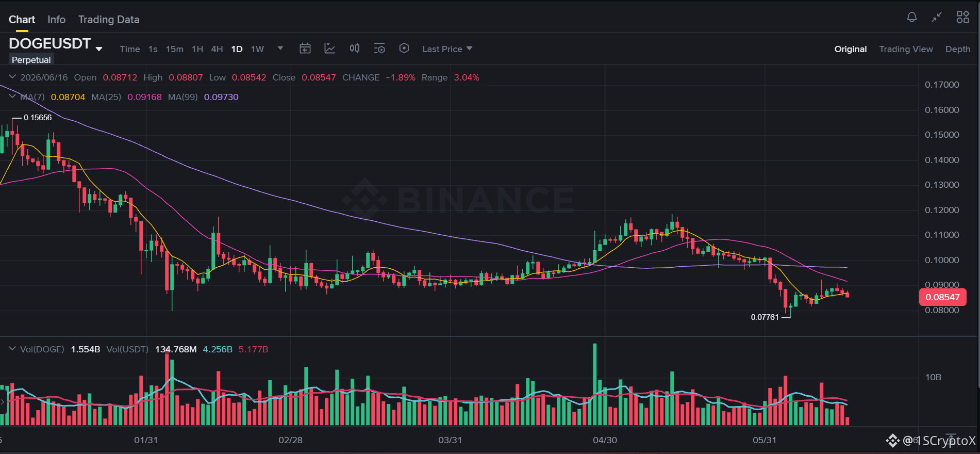Select the 1s interval
Image resolution: width=980 pixels, height=454 pixels.
pyautogui.click(x=153, y=49)
